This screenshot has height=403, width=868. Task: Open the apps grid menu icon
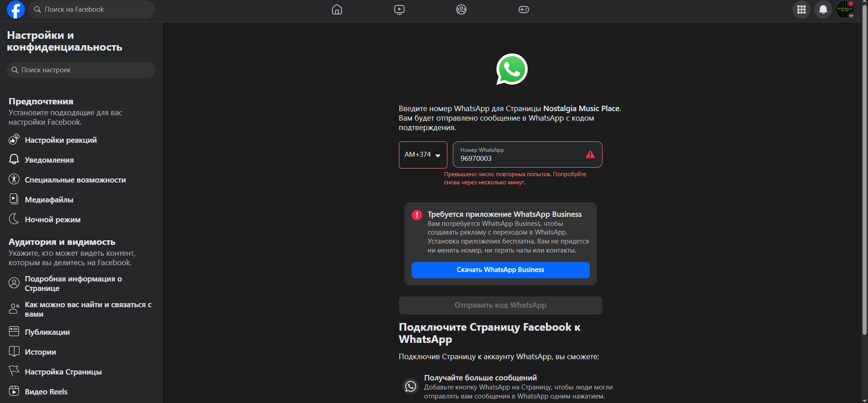pyautogui.click(x=802, y=9)
